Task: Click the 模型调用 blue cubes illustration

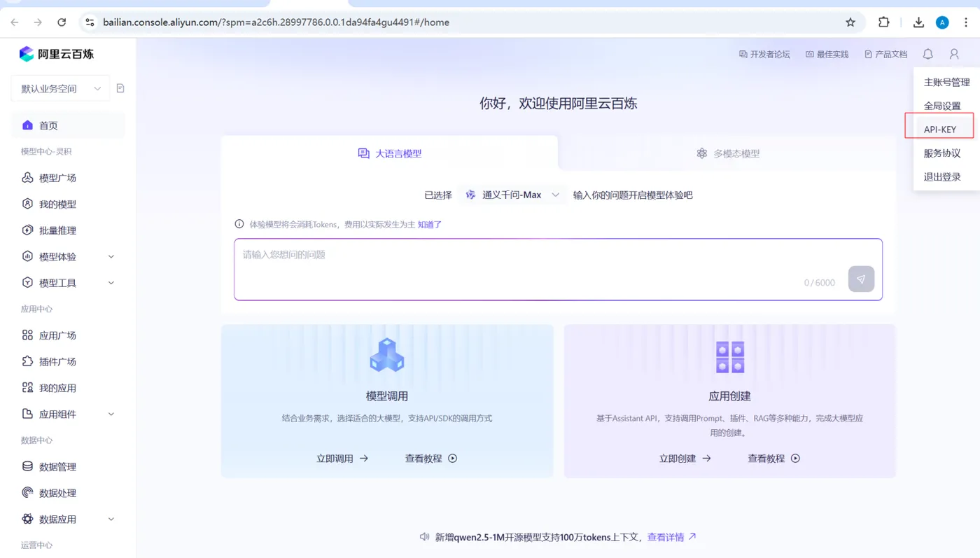Action: [x=387, y=356]
